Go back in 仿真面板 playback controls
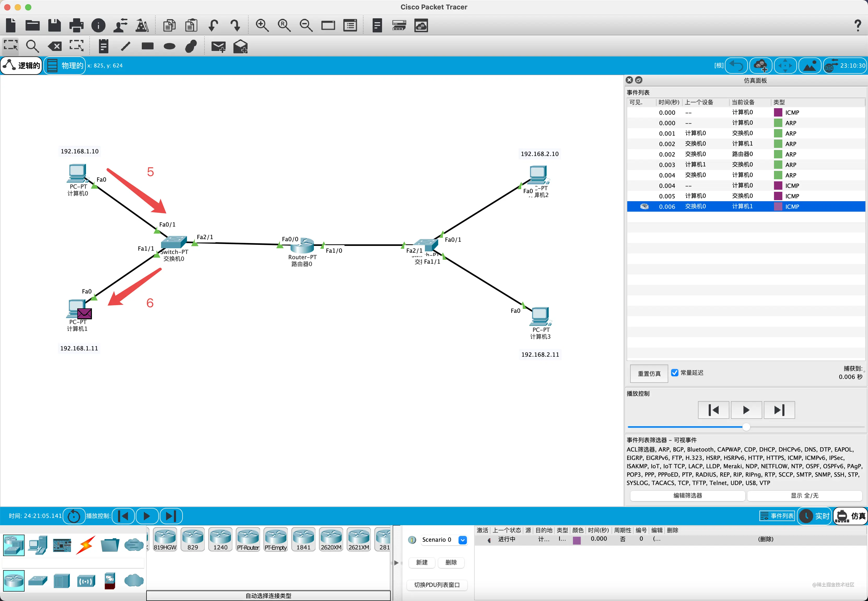 [x=713, y=410]
